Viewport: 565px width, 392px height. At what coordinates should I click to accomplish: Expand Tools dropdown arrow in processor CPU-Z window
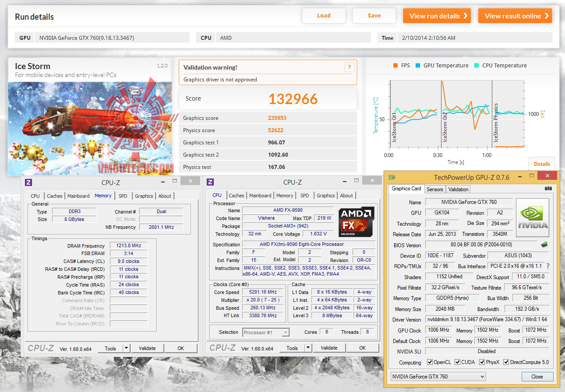point(308,348)
